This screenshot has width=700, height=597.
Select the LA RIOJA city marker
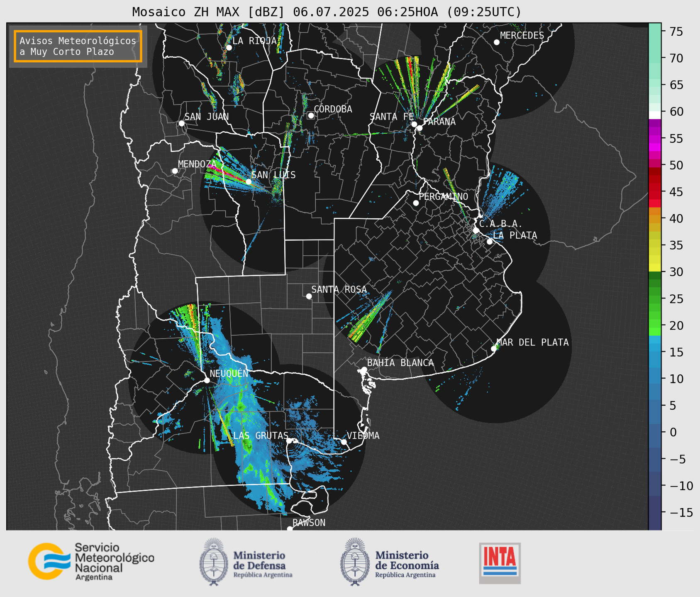(229, 48)
